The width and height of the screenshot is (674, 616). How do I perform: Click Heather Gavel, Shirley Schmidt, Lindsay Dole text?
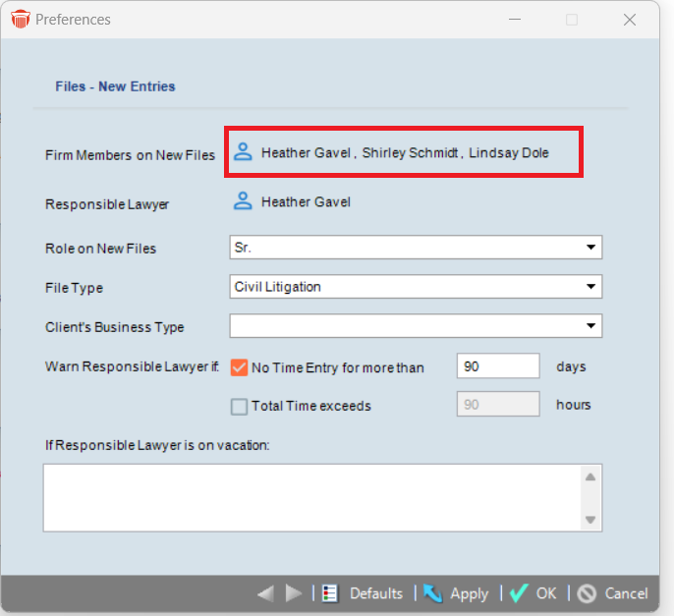(x=405, y=152)
